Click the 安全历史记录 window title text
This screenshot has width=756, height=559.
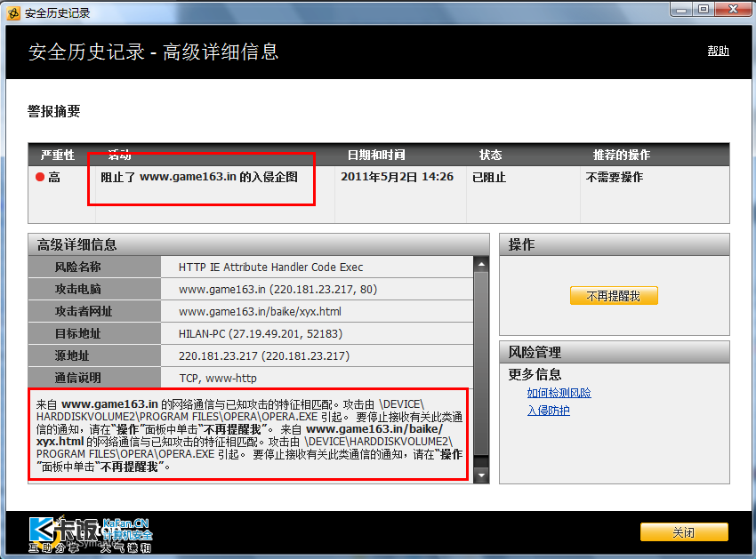click(58, 13)
